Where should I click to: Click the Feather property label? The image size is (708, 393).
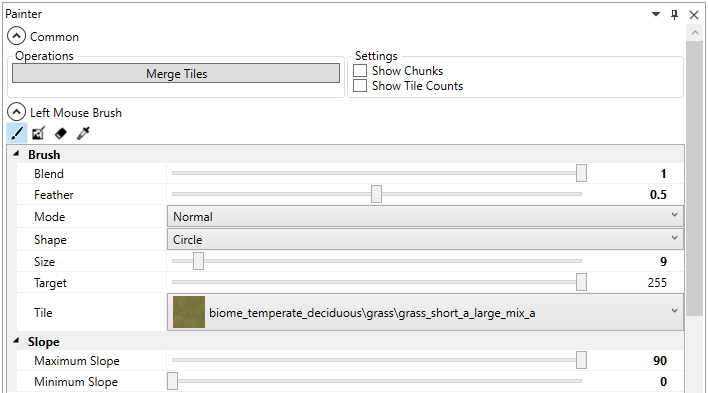[x=54, y=195]
